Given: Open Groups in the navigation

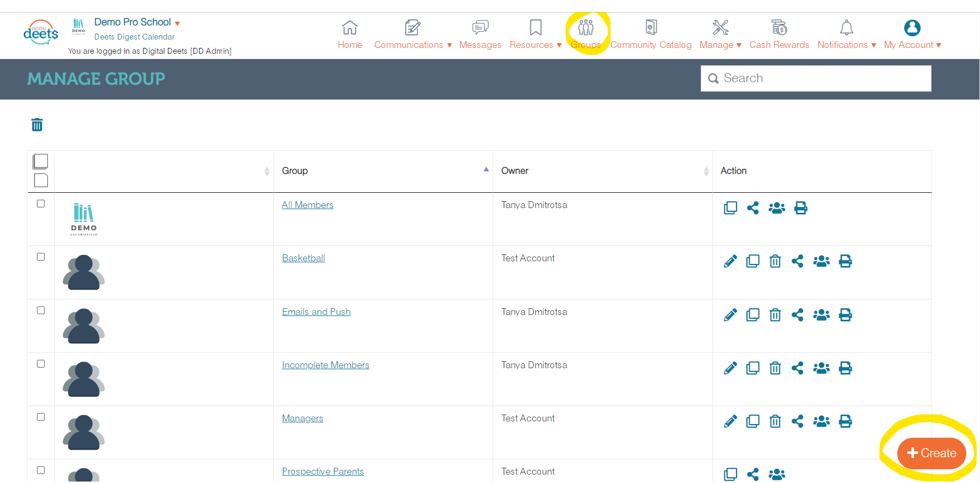Looking at the screenshot, I should [585, 35].
